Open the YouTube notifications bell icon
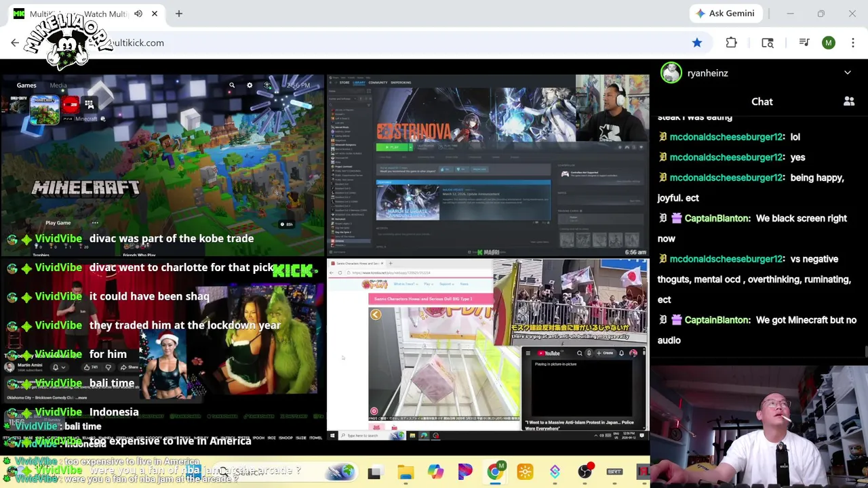 (621, 353)
